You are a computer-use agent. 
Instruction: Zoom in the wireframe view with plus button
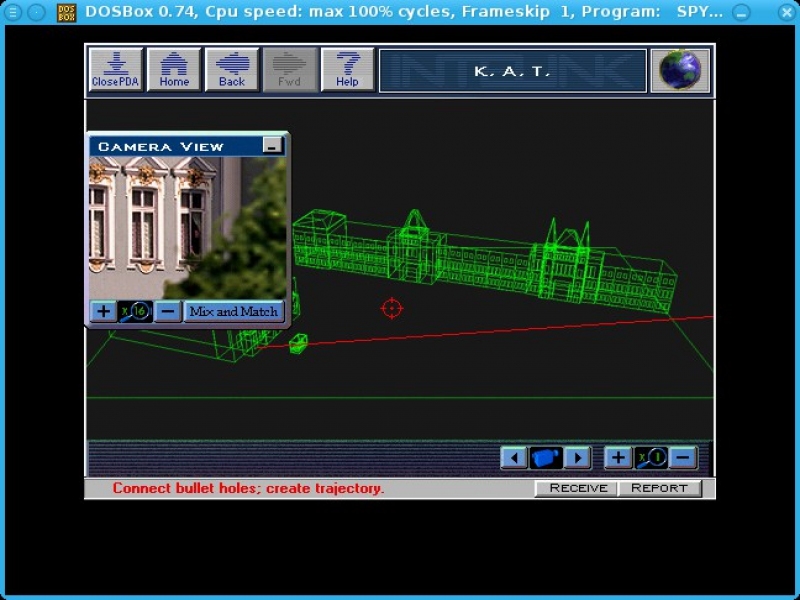(618, 458)
